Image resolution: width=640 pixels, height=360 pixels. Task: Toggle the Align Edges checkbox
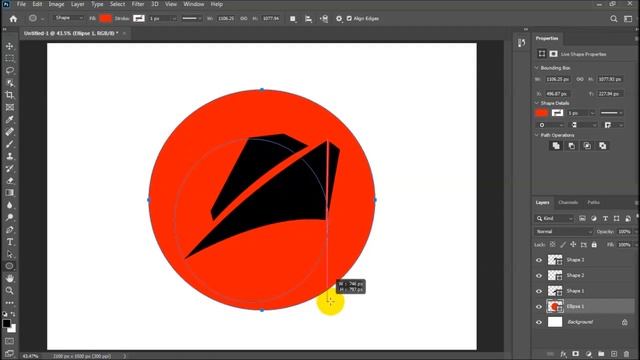(x=349, y=19)
